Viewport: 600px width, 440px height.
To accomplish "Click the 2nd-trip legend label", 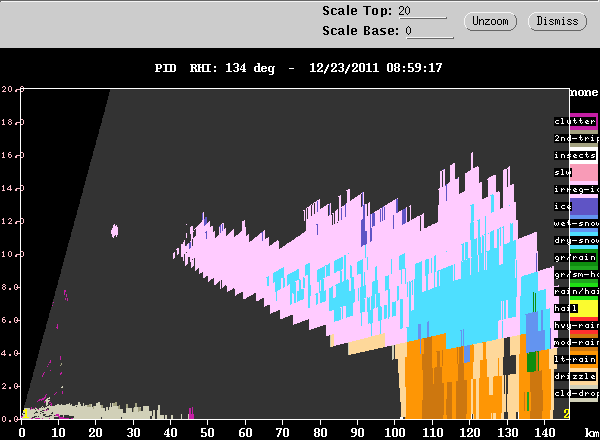I will [x=576, y=138].
